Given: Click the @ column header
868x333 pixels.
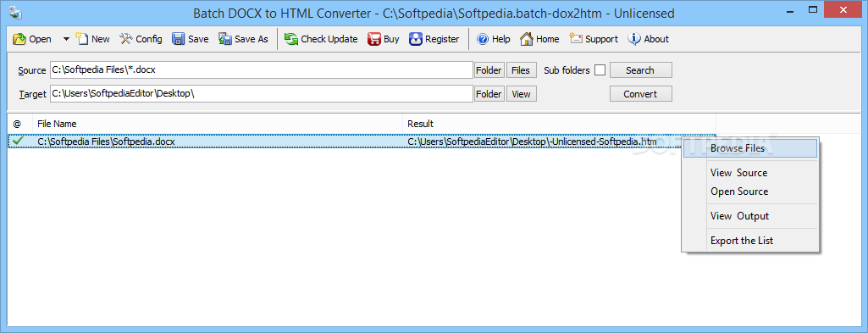Looking at the screenshot, I should pos(20,124).
